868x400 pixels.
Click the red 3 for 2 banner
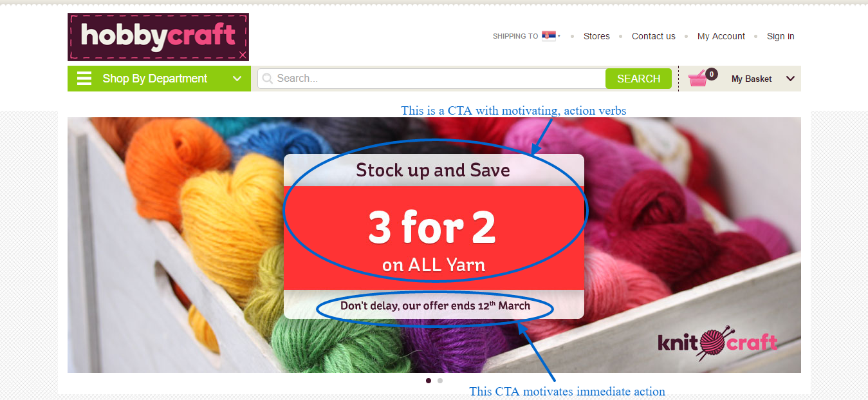[x=434, y=238]
